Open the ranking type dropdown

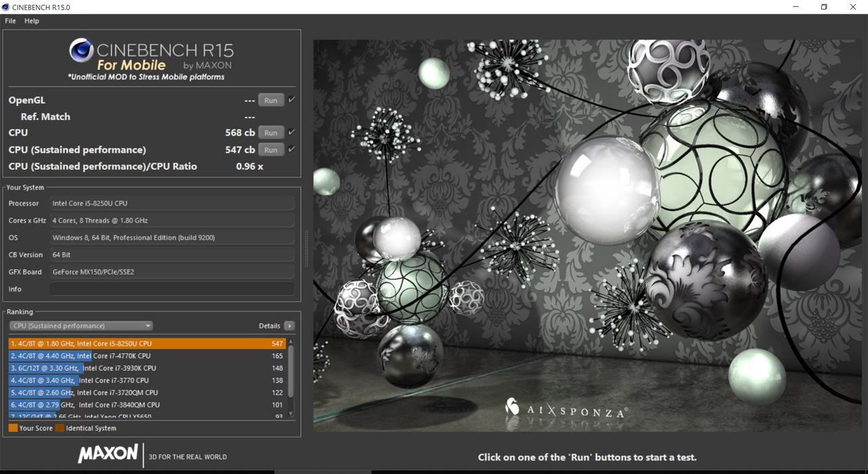[x=81, y=326]
